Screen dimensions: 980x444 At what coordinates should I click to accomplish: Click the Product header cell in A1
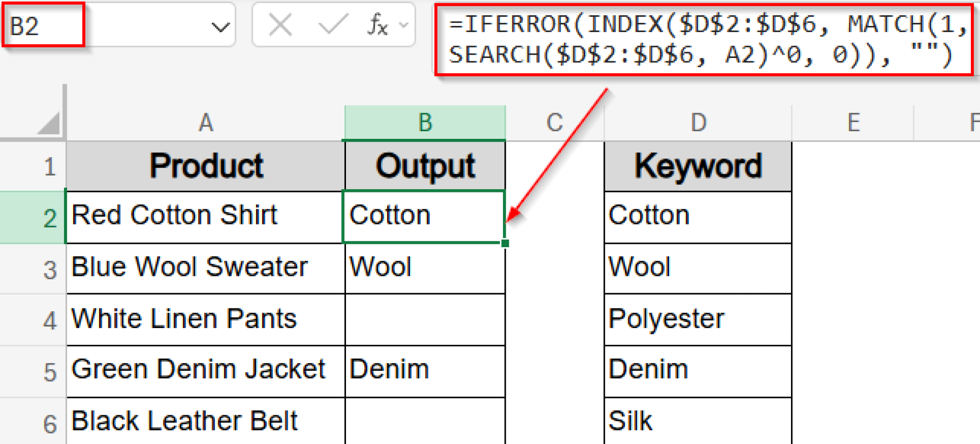pyautogui.click(x=206, y=166)
